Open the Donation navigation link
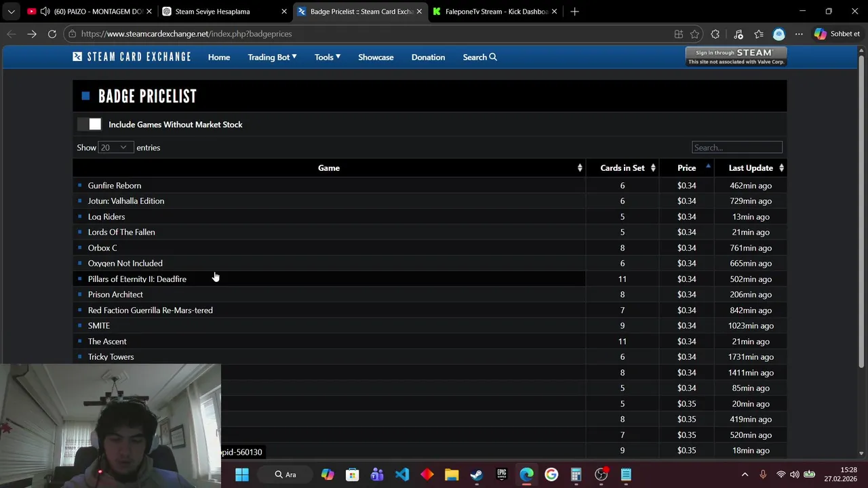Image resolution: width=868 pixels, height=488 pixels. (x=428, y=57)
